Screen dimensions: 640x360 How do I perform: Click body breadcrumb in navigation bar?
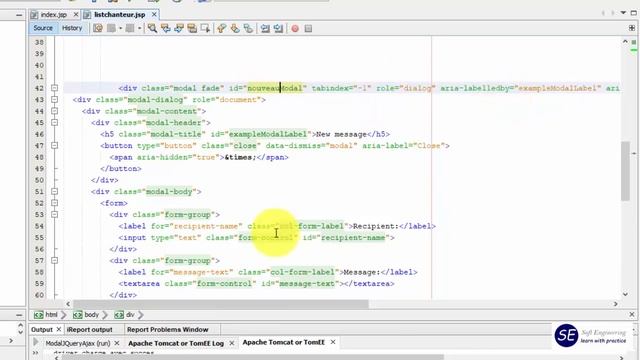click(x=86, y=315)
